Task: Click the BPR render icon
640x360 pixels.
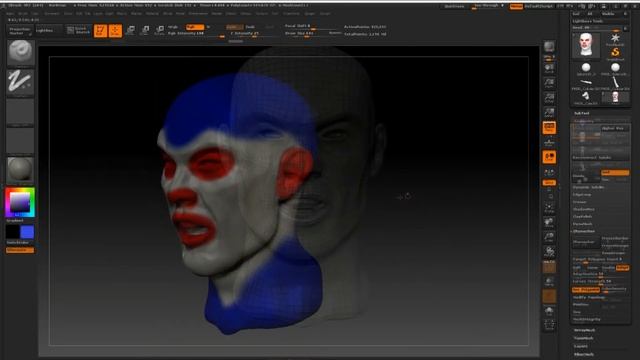Action: tap(549, 46)
